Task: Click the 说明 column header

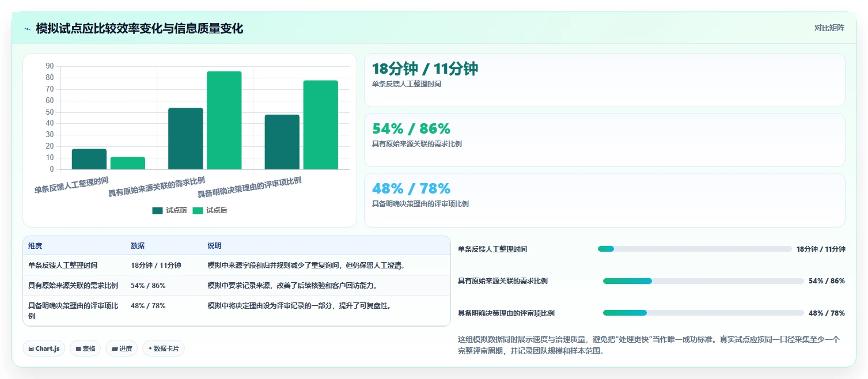Action: [x=214, y=246]
